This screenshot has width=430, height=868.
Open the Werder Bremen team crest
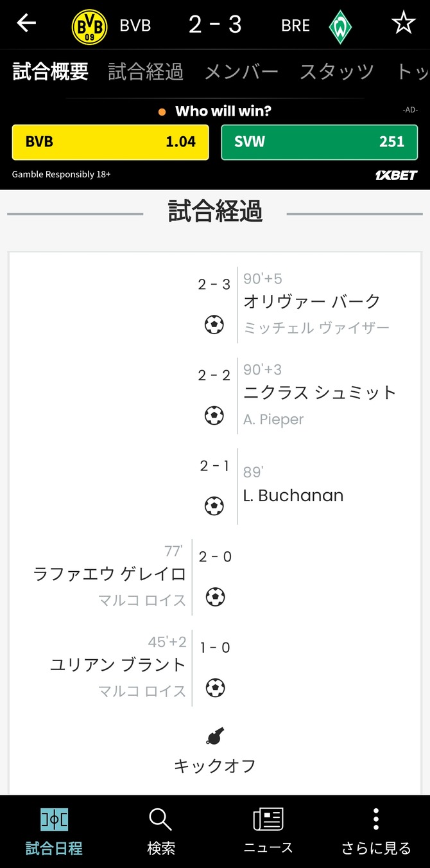(340, 26)
